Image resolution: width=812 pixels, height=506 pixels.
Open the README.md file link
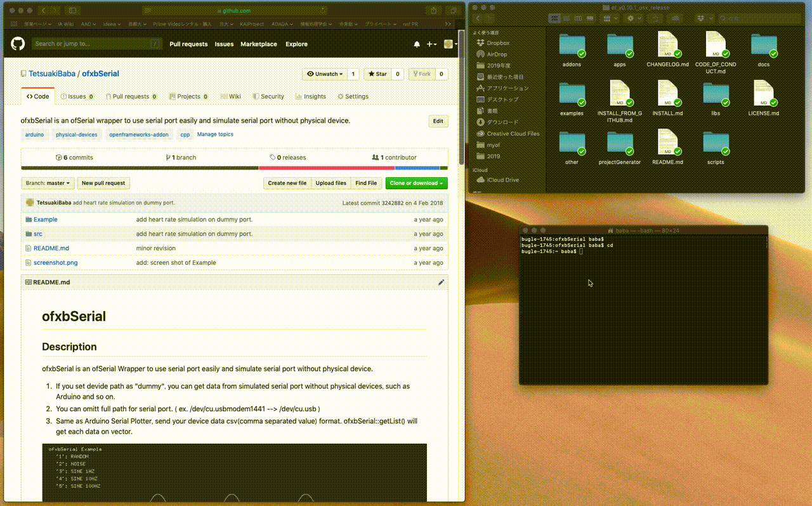coord(51,248)
